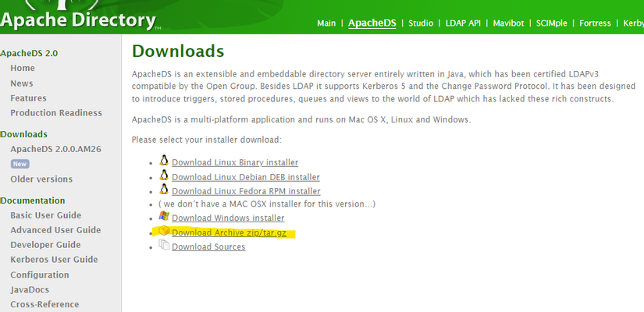The height and width of the screenshot is (312, 644).
Task: Open the Developer Guide link
Action: click(x=45, y=245)
